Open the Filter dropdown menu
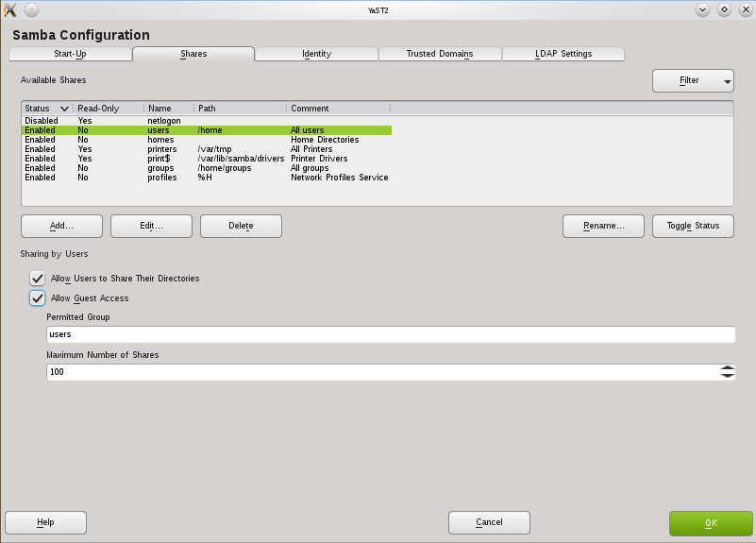The width and height of the screenshot is (756, 543). [693, 80]
